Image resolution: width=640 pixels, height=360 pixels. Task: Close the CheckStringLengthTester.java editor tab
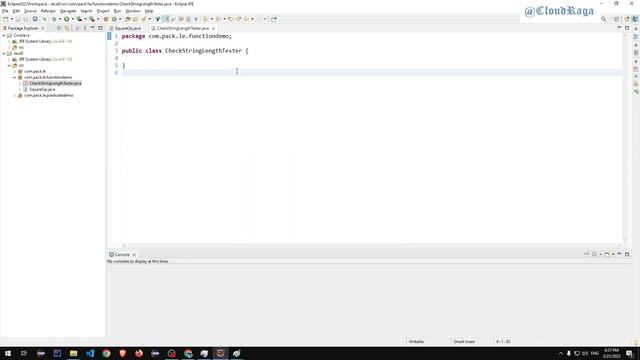point(213,28)
